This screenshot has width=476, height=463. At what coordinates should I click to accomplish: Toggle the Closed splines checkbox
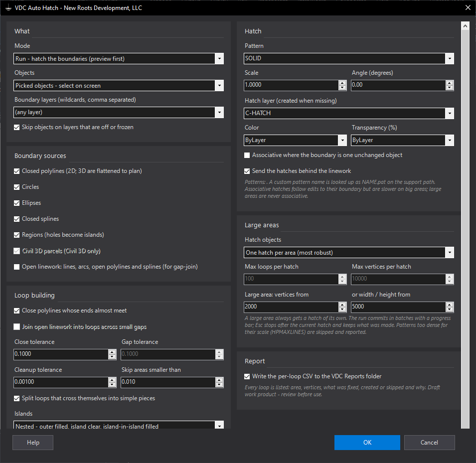coord(17,219)
